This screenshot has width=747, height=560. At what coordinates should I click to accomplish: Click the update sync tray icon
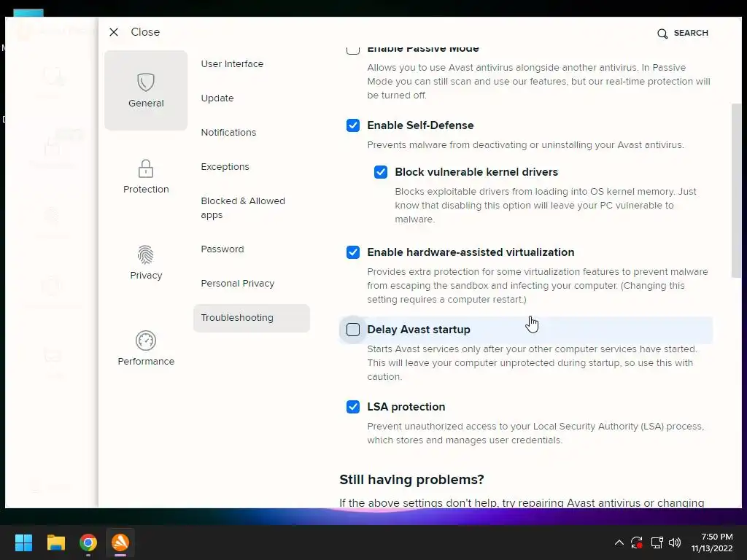point(637,542)
